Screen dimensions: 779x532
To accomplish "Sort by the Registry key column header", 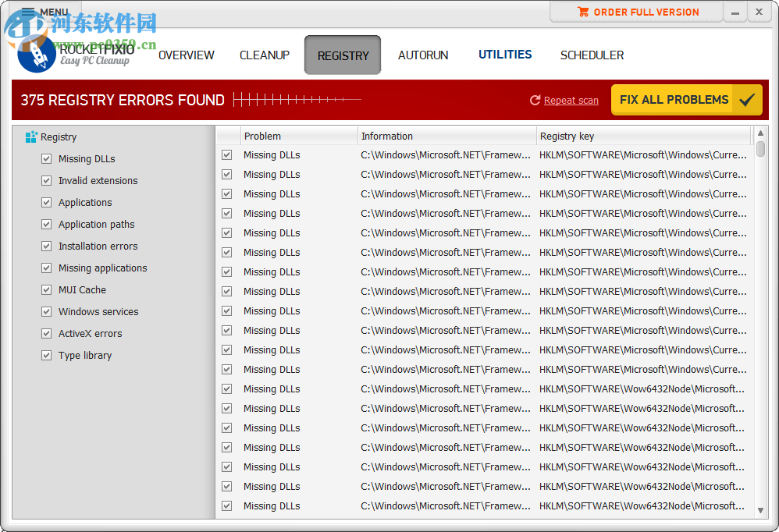I will [x=645, y=136].
